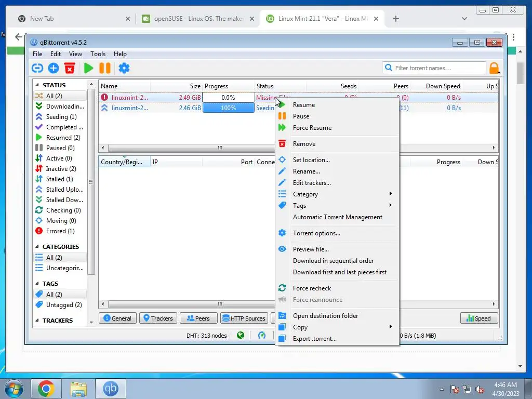The width and height of the screenshot is (532, 399).
Task: Select Active (0) status filter
Action: [x=60, y=158]
